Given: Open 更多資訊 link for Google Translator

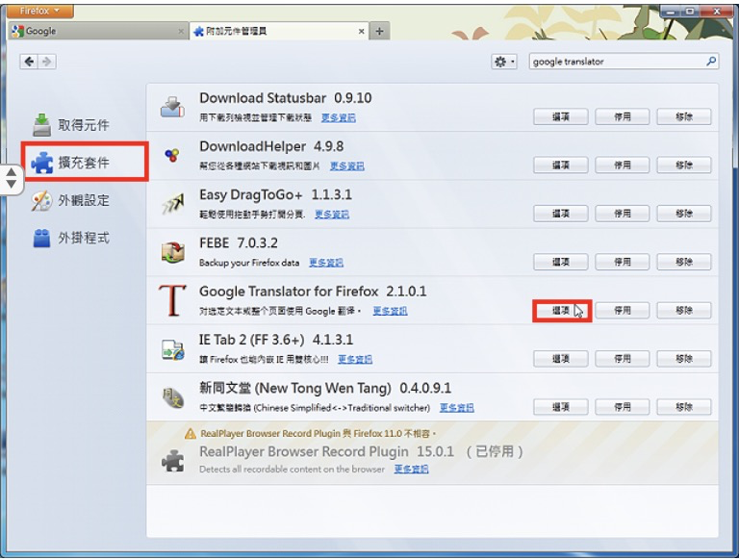Looking at the screenshot, I should [391, 311].
